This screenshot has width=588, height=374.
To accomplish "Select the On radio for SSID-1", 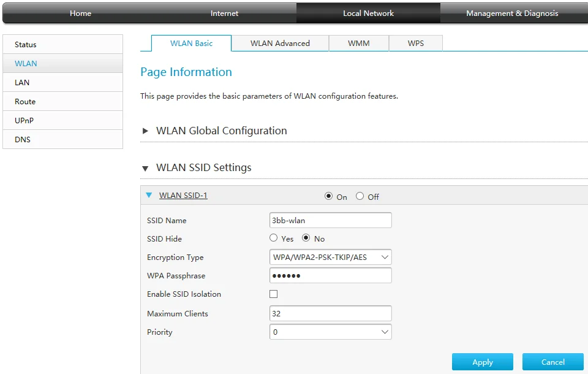I will pos(329,196).
